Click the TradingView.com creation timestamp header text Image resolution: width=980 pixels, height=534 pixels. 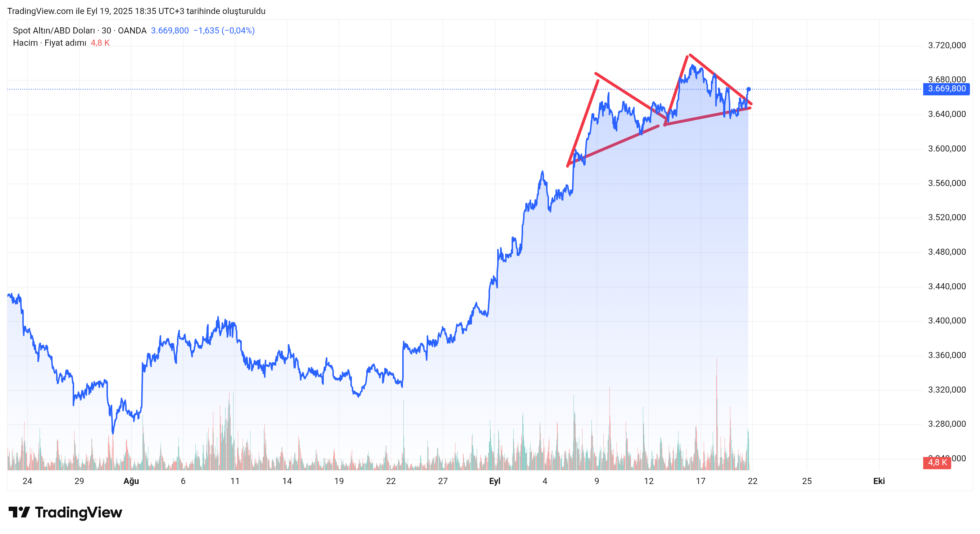tap(136, 11)
